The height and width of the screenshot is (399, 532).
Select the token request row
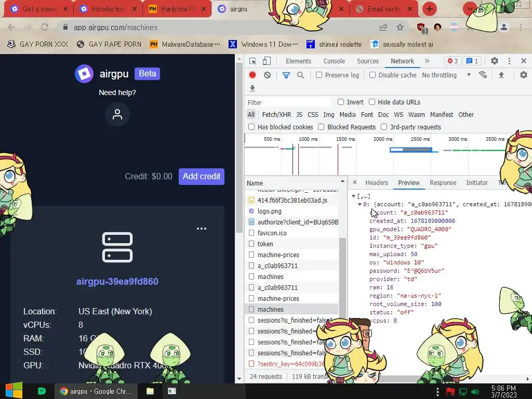(291, 244)
